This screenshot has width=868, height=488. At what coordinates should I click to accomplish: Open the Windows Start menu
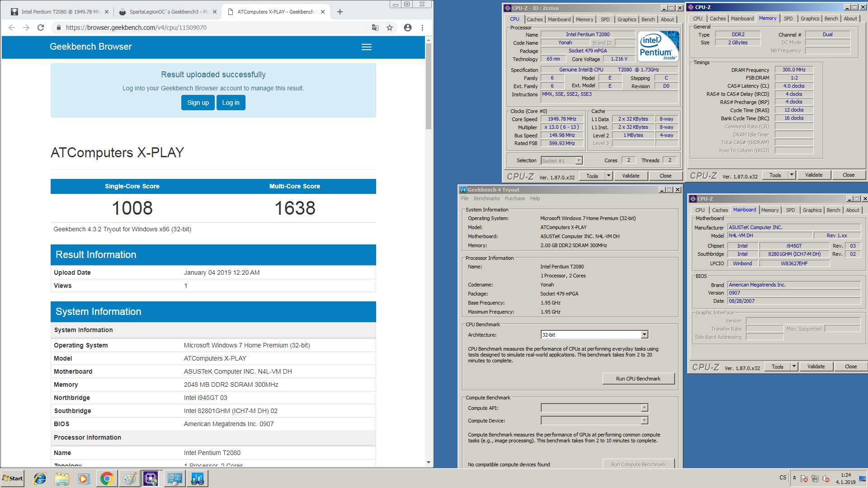click(x=13, y=479)
